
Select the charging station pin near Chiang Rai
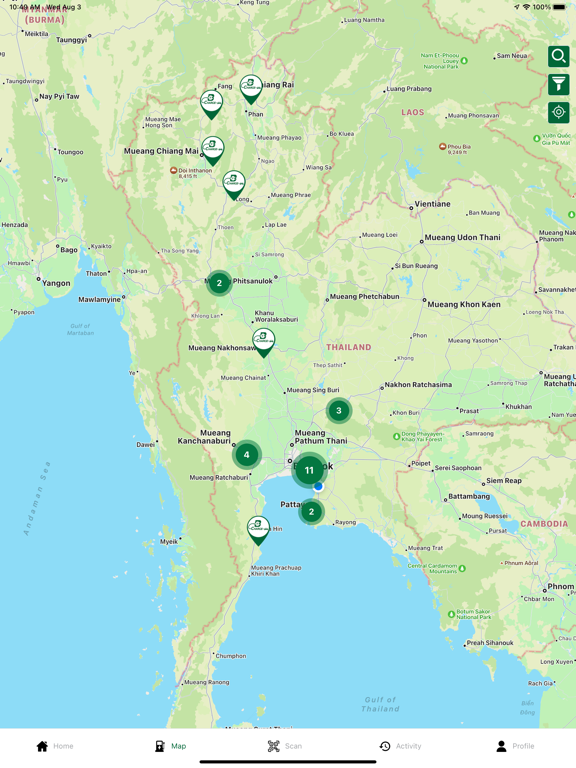pyautogui.click(x=251, y=89)
